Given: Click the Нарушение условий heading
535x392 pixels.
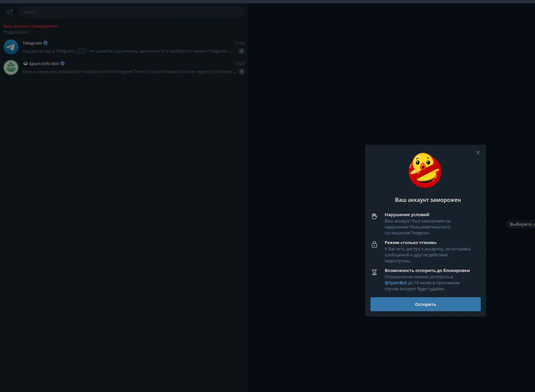Looking at the screenshot, I should (407, 215).
